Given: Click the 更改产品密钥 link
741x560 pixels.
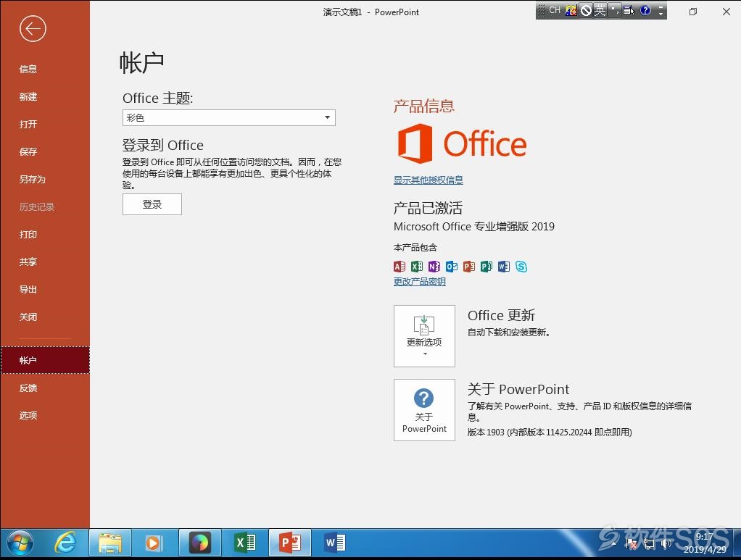Looking at the screenshot, I should point(420,281).
